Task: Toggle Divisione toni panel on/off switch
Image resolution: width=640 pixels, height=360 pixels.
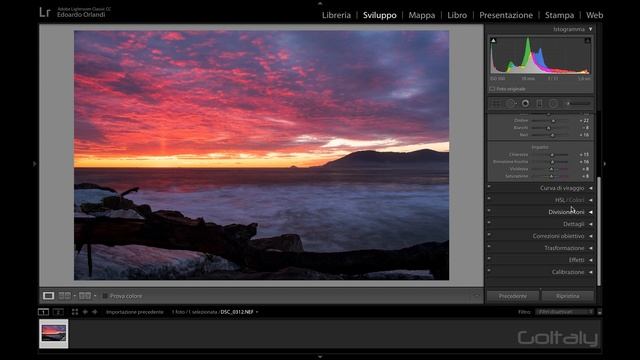Action: [489, 211]
